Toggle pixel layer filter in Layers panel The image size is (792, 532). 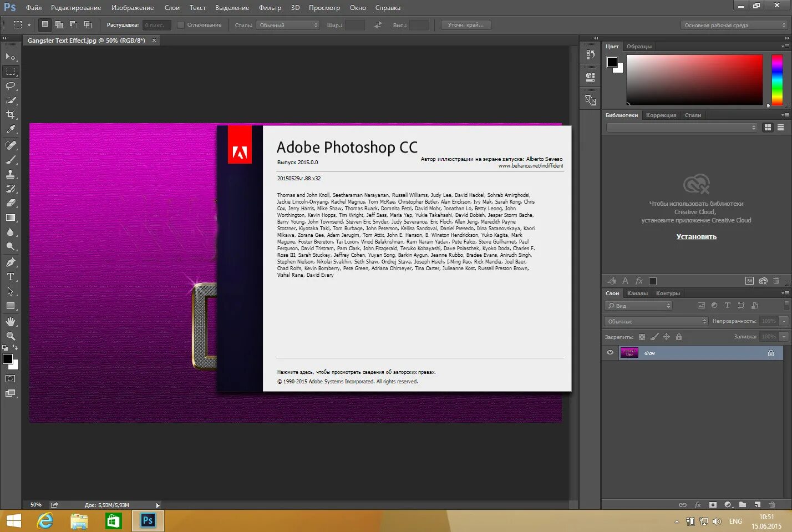pyautogui.click(x=701, y=306)
